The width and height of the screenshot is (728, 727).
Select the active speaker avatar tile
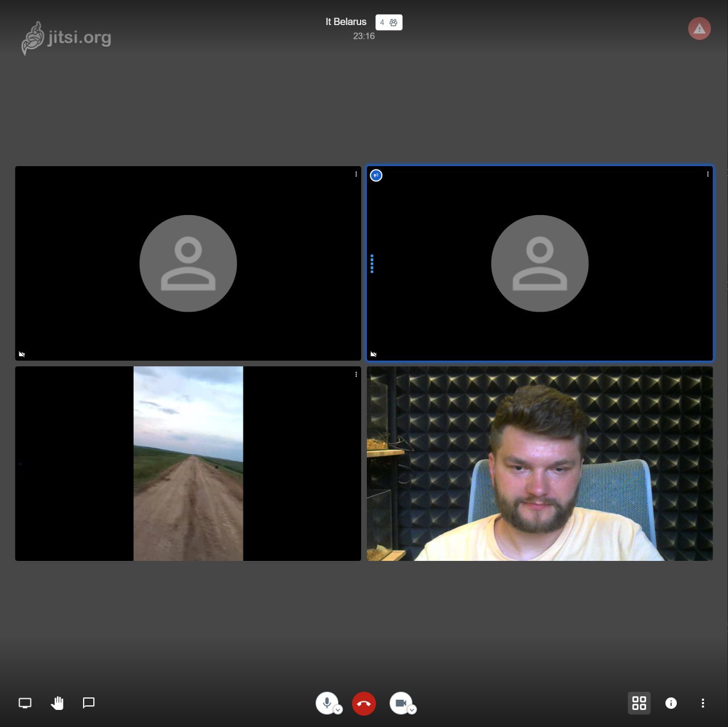(540, 263)
